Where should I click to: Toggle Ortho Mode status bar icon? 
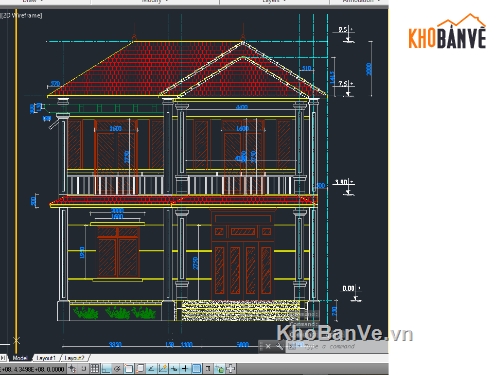(106, 369)
